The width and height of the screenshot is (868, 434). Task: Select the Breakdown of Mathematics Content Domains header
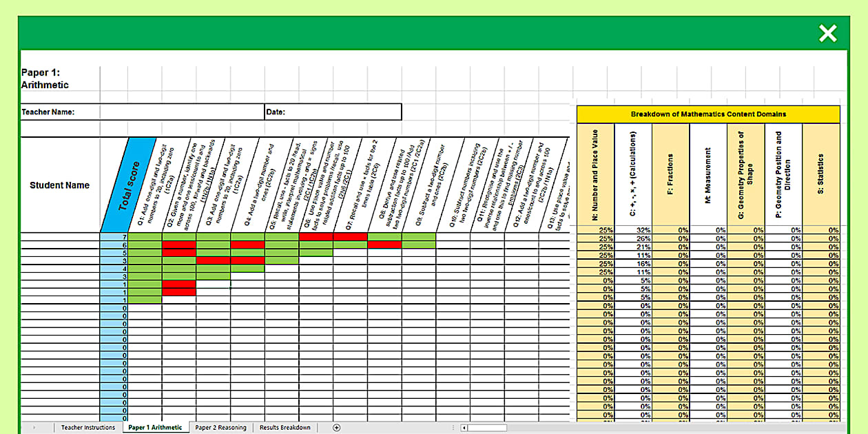click(708, 114)
